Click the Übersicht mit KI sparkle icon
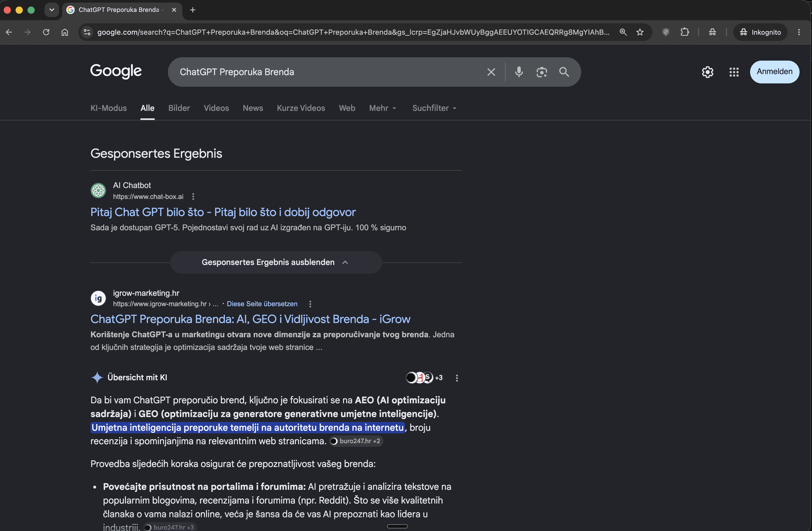 pyautogui.click(x=97, y=378)
